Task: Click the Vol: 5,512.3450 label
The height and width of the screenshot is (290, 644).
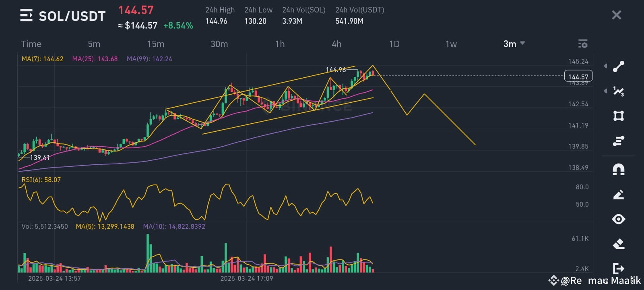Action: [45, 226]
